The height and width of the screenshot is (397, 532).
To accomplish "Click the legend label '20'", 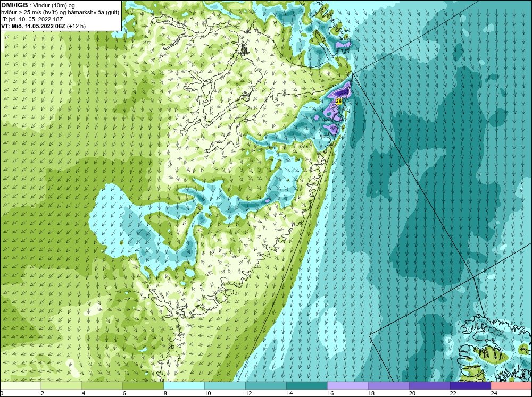I will pos(412,393).
